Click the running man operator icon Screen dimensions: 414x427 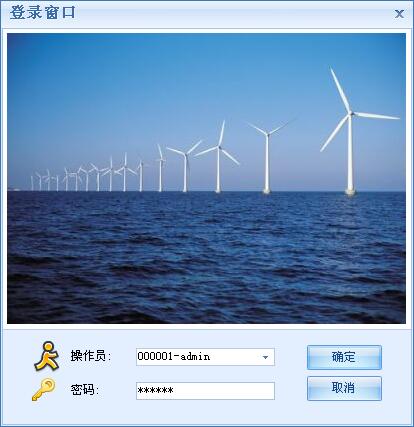(47, 356)
